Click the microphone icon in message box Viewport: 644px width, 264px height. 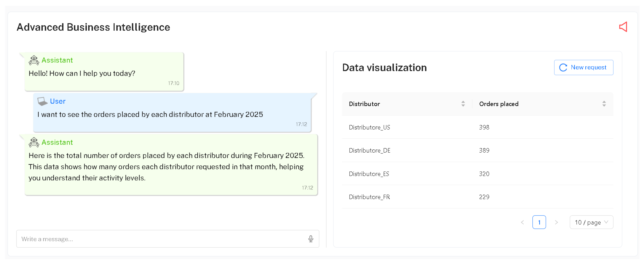pyautogui.click(x=311, y=239)
